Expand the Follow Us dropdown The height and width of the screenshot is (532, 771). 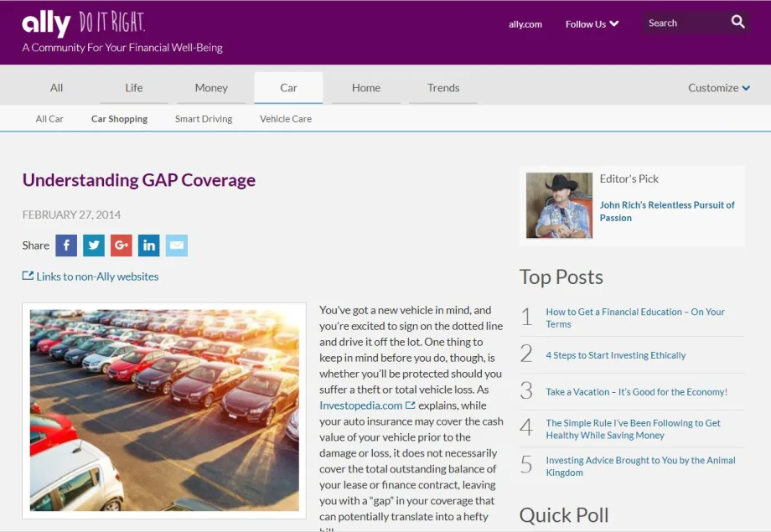click(592, 24)
